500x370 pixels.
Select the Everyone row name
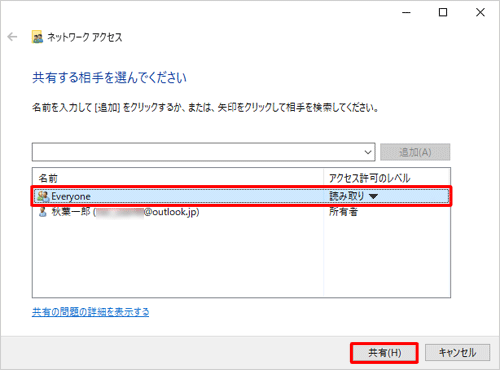[x=71, y=196]
